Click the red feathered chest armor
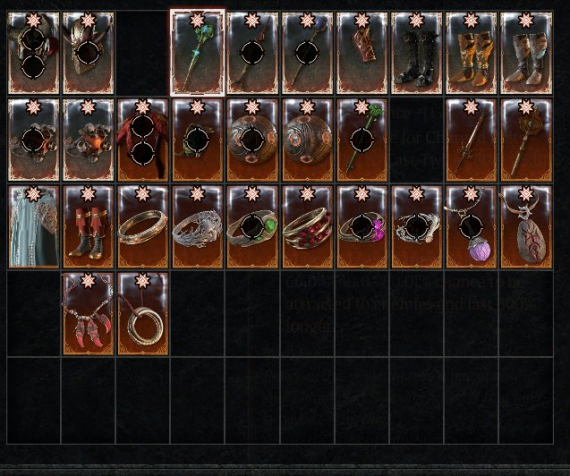This screenshot has height=476, width=570. click(143, 140)
